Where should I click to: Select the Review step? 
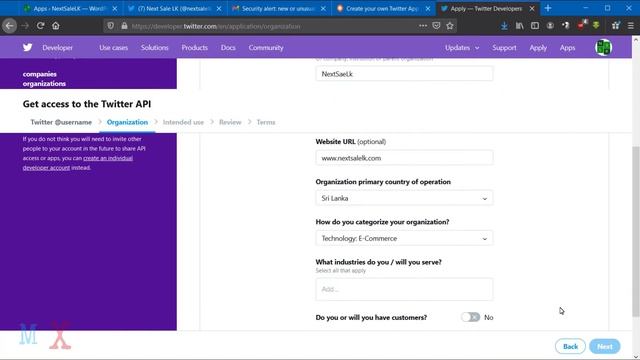230,122
